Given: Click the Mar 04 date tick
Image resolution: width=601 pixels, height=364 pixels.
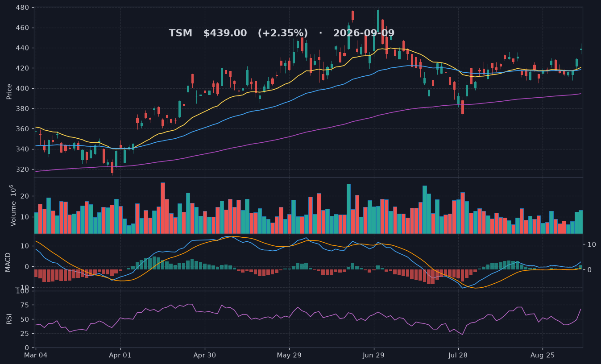Looking at the screenshot, I should 36,356.
